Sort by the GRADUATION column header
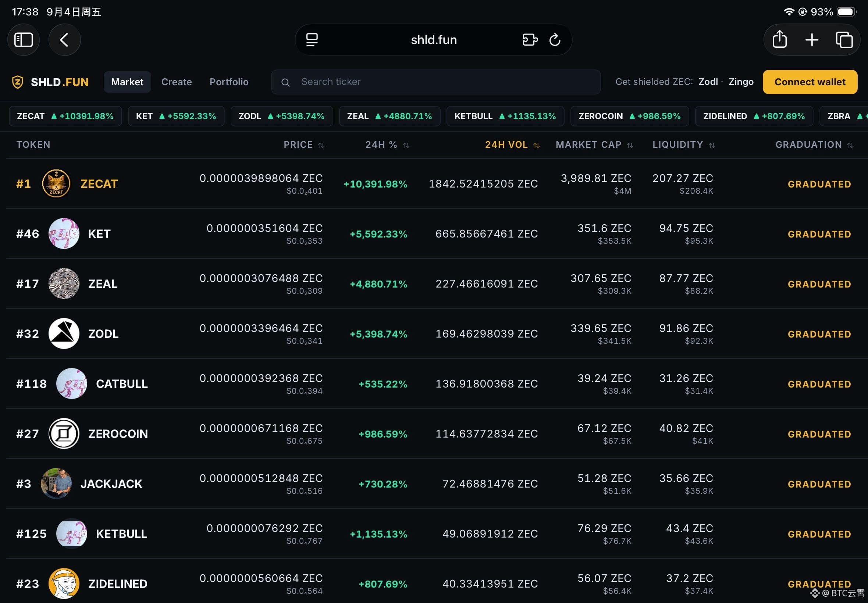 coord(814,145)
